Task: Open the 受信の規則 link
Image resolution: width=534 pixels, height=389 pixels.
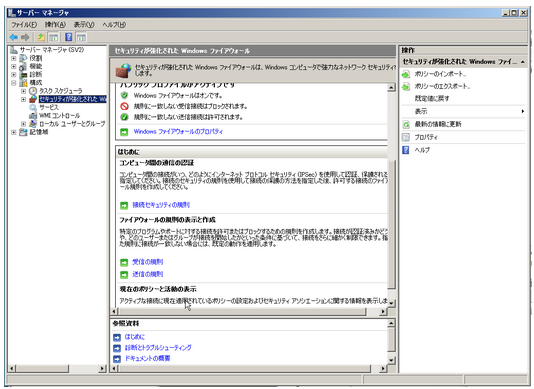Action: [147, 262]
